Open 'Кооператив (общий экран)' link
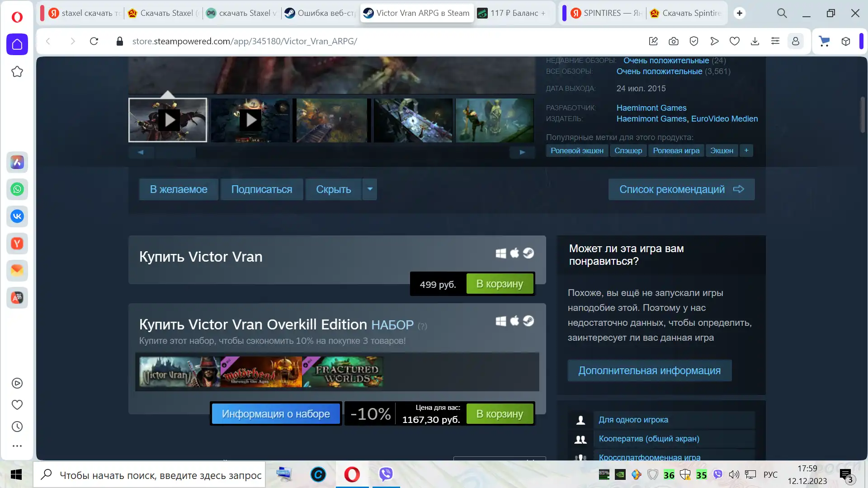This screenshot has width=868, height=488. 649,439
